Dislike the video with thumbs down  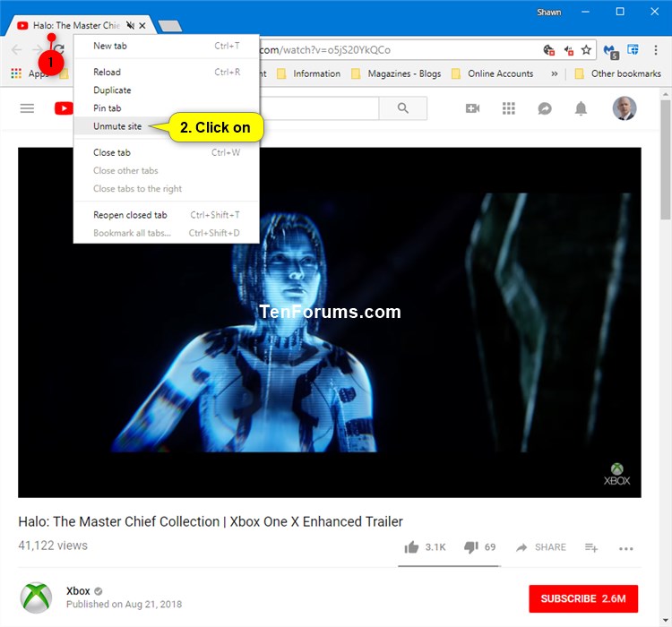[x=471, y=547]
